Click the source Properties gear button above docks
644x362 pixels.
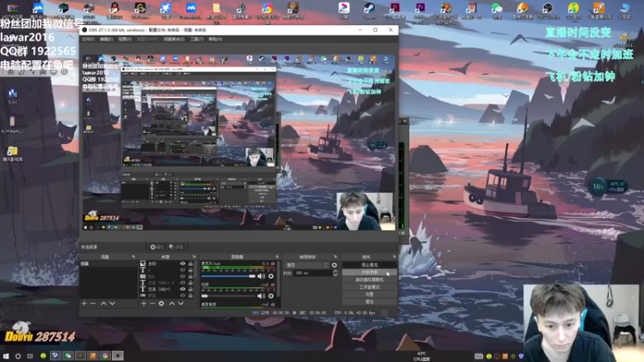point(156,247)
